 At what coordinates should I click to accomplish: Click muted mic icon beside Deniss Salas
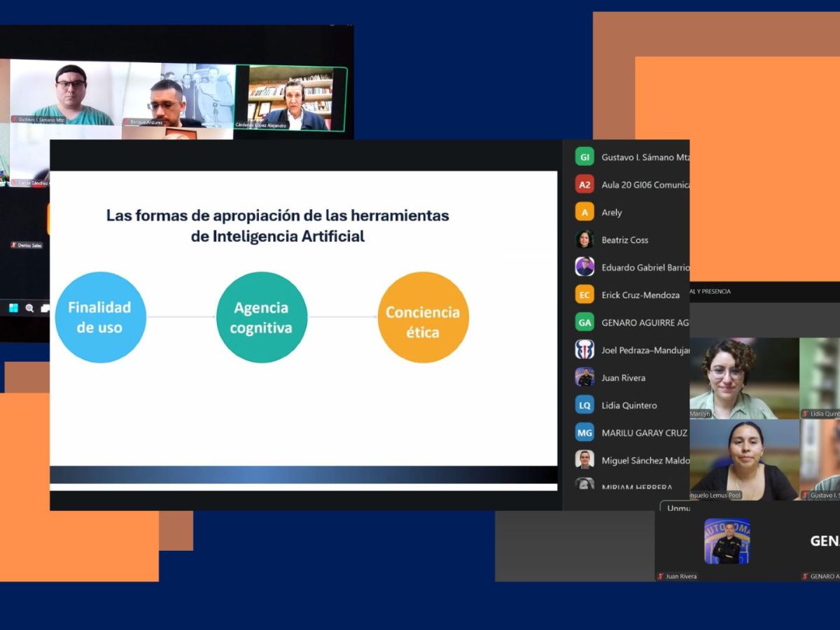point(13,245)
